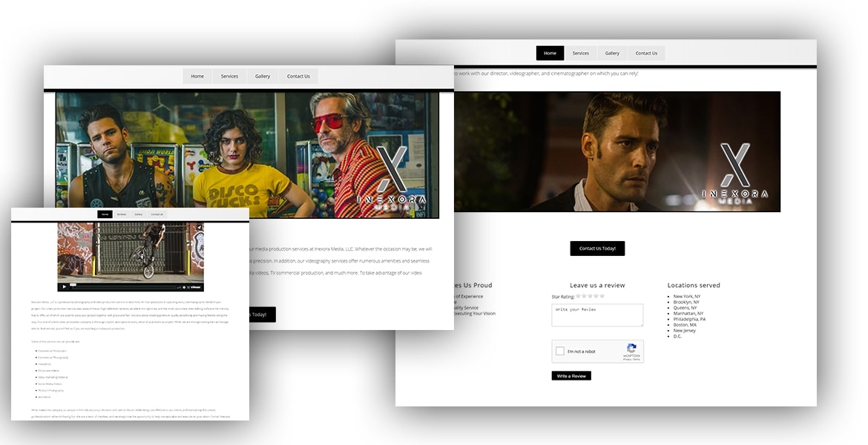Click the Philadelphia, PA location entry
This screenshot has width=868, height=445.
click(690, 320)
